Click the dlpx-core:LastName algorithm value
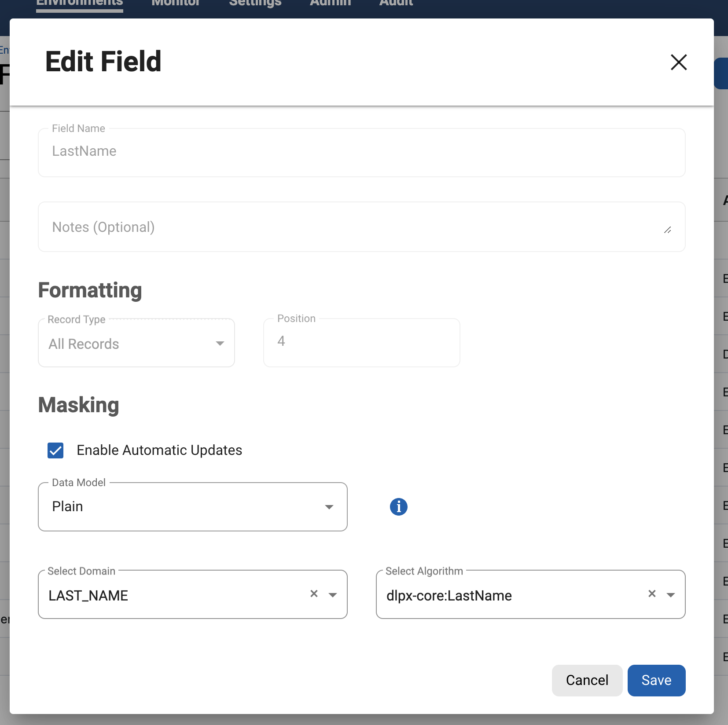Viewport: 728px width, 725px height. pyautogui.click(x=449, y=596)
